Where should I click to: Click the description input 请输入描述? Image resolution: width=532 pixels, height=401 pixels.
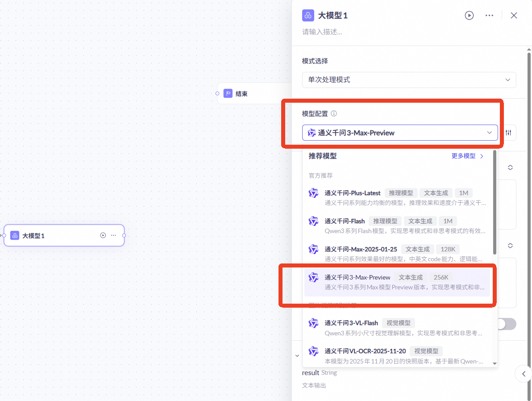[x=322, y=32]
